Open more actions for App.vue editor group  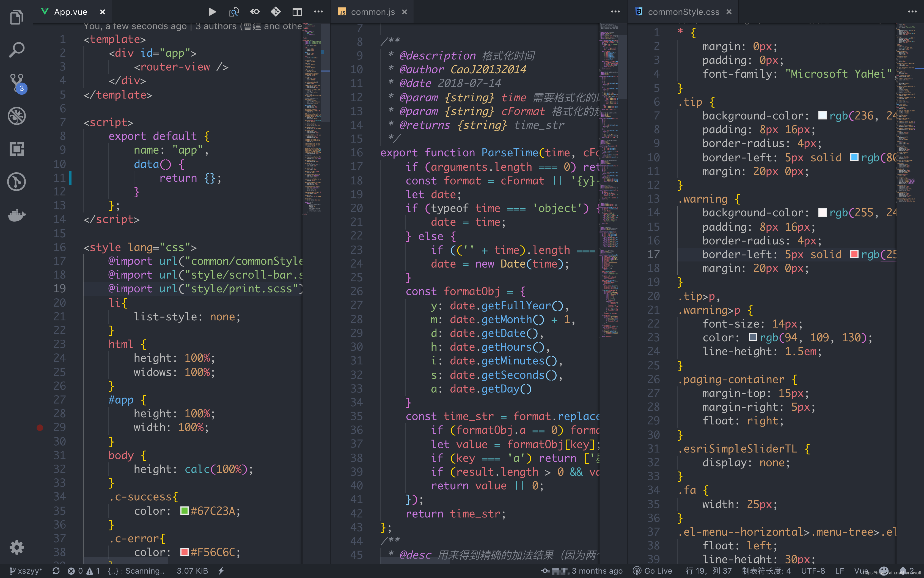coord(318,12)
